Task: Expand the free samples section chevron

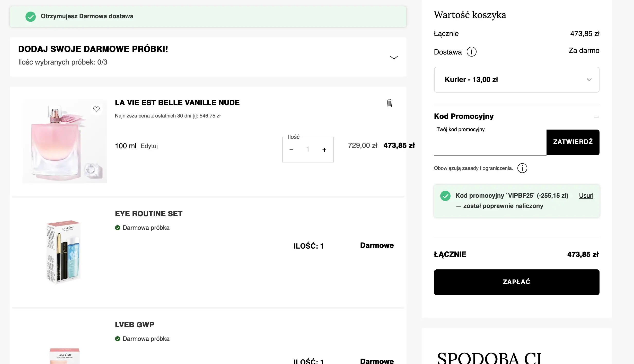Action: pos(394,57)
